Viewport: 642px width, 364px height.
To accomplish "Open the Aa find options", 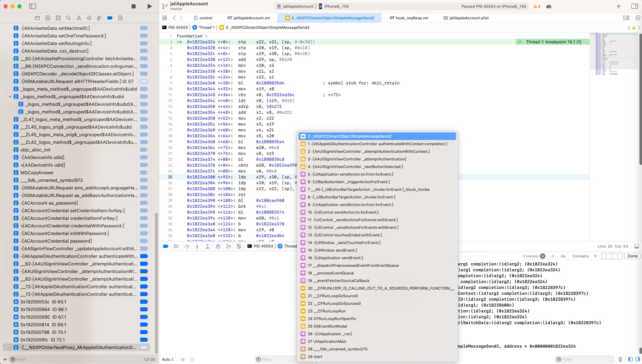I will coord(563,256).
